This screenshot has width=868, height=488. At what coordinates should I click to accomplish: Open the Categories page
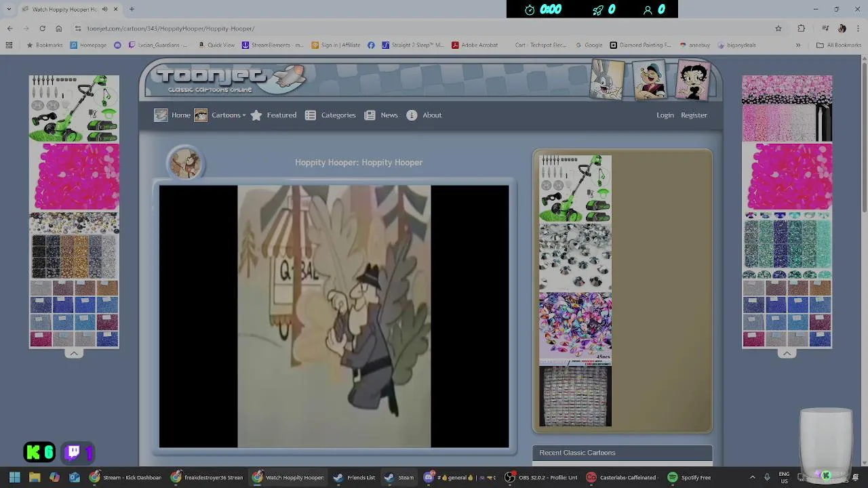(x=338, y=115)
